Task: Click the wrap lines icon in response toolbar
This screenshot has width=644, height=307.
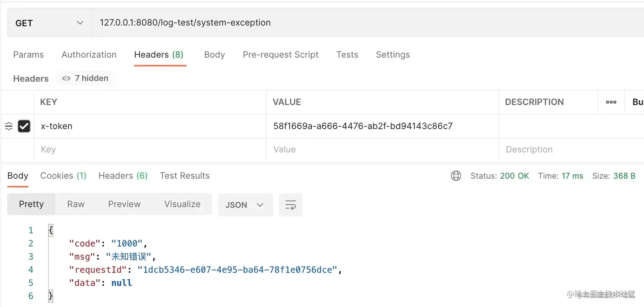Action: click(x=290, y=205)
